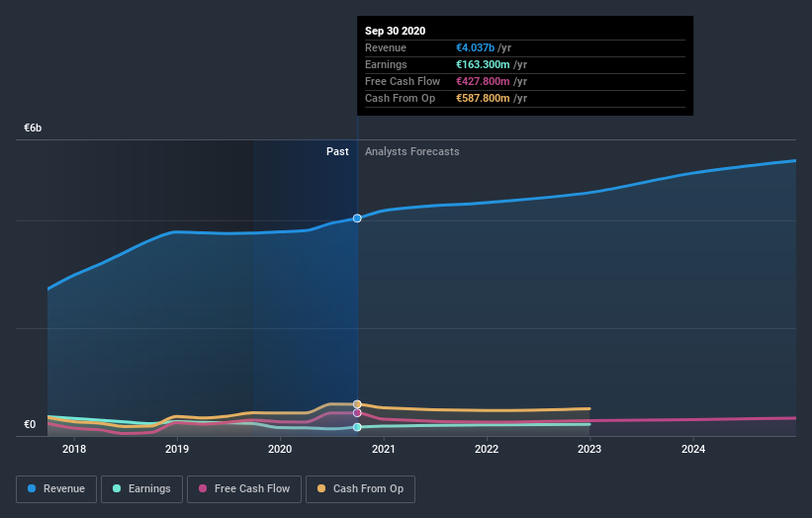
Task: Click the Past section label
Action: tap(337, 151)
